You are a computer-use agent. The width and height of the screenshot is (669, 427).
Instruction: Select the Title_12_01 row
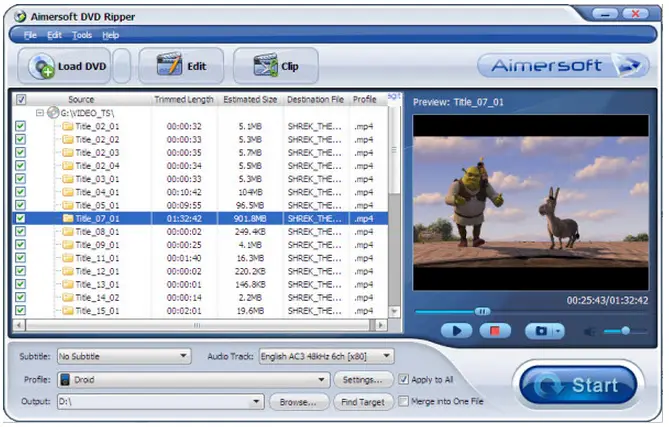pos(201,271)
